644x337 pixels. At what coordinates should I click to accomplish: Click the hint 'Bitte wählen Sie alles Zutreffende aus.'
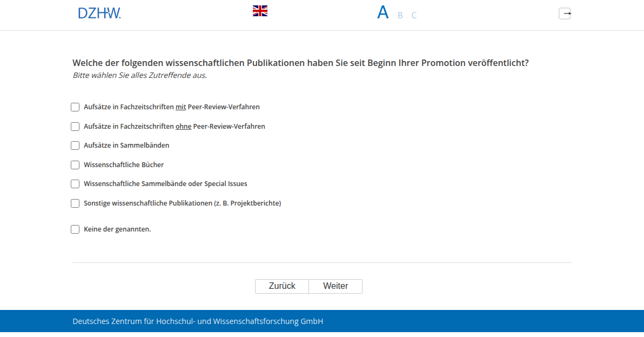[x=139, y=75]
